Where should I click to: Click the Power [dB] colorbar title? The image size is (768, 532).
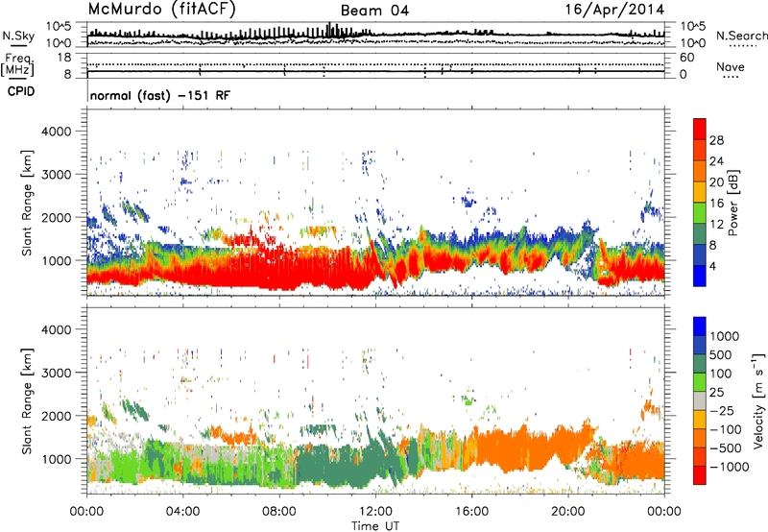(732, 203)
